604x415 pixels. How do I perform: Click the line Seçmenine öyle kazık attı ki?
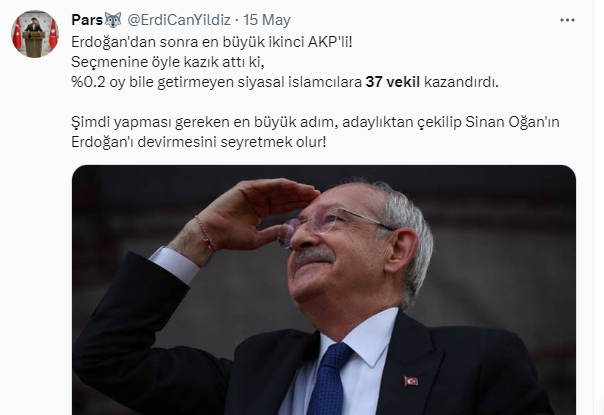(168, 62)
